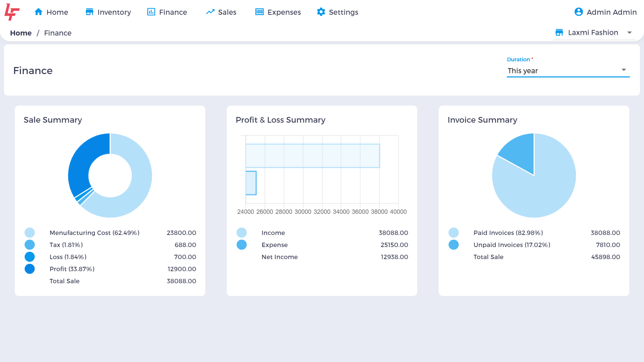Open the Inventory menu item
The height and width of the screenshot is (362, 644).
coord(108,12)
